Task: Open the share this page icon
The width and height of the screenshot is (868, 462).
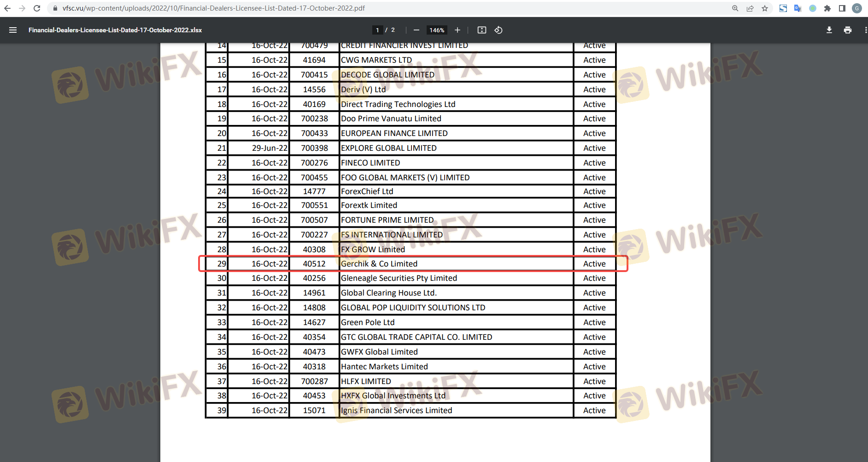Action: coord(750,8)
